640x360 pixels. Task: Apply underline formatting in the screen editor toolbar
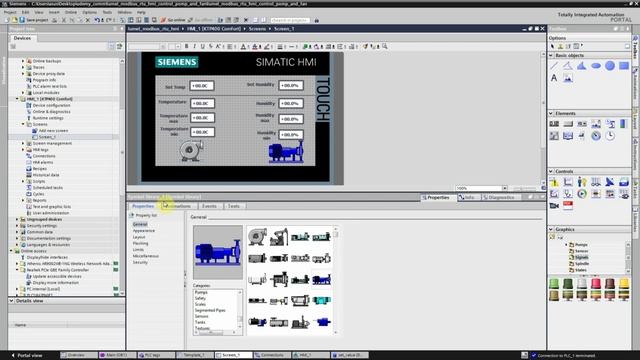[202, 47]
